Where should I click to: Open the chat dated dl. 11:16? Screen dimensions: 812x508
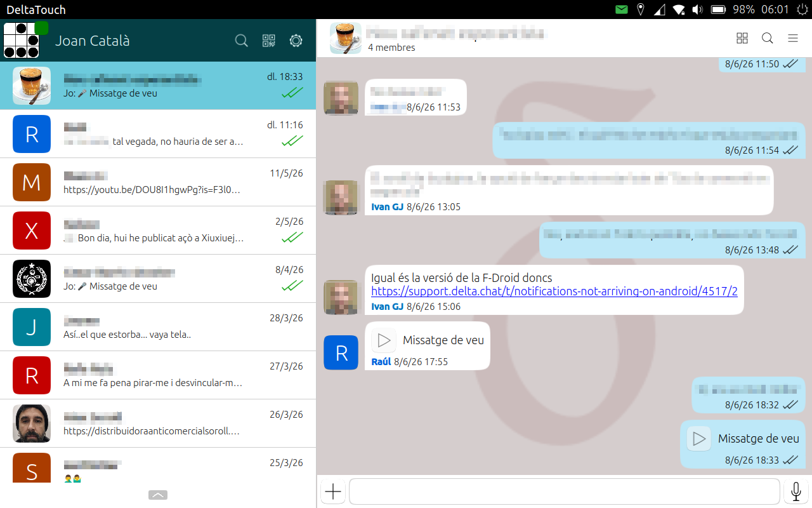pos(158,134)
